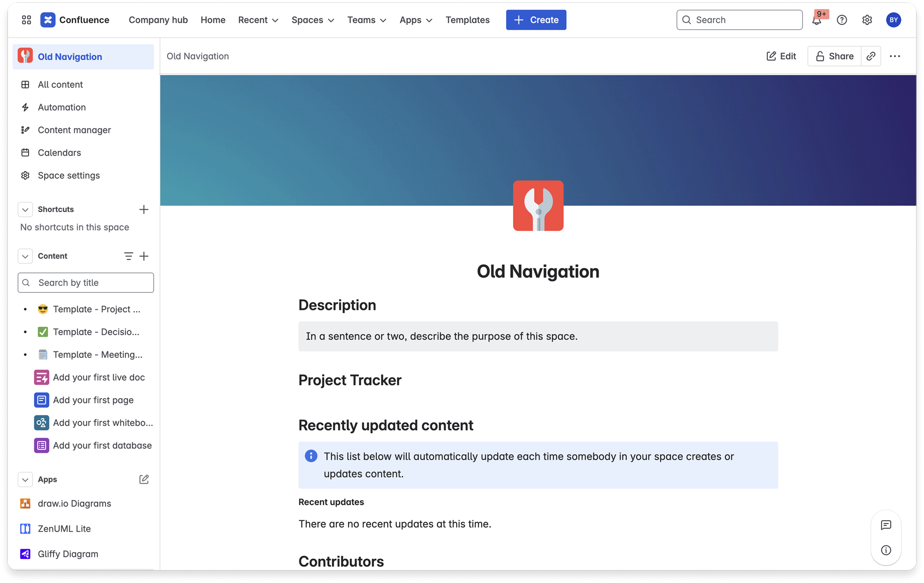The width and height of the screenshot is (924, 583).
Task: Edit apps list pencil icon
Action: pos(144,480)
